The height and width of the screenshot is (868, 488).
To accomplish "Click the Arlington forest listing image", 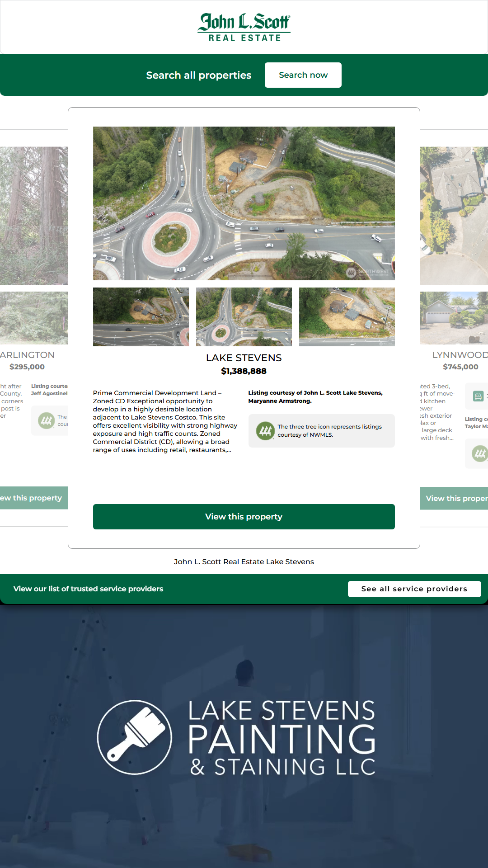I will (x=34, y=216).
